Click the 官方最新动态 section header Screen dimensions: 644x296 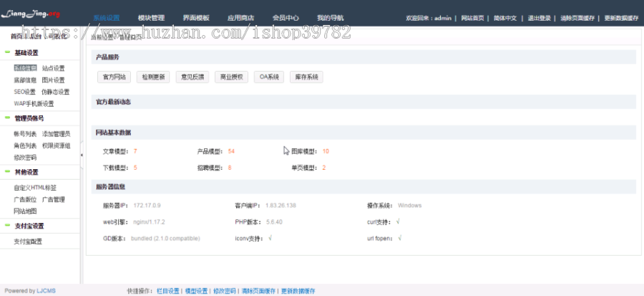click(364, 102)
